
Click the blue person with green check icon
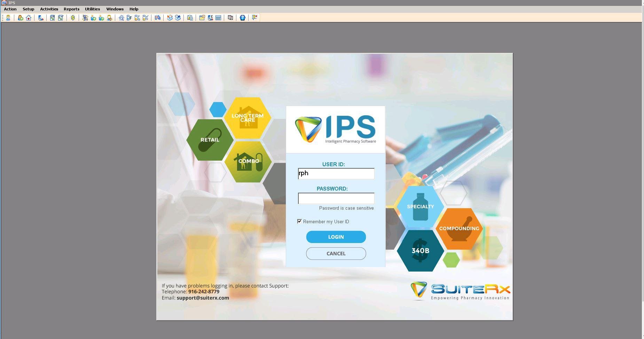tap(101, 18)
